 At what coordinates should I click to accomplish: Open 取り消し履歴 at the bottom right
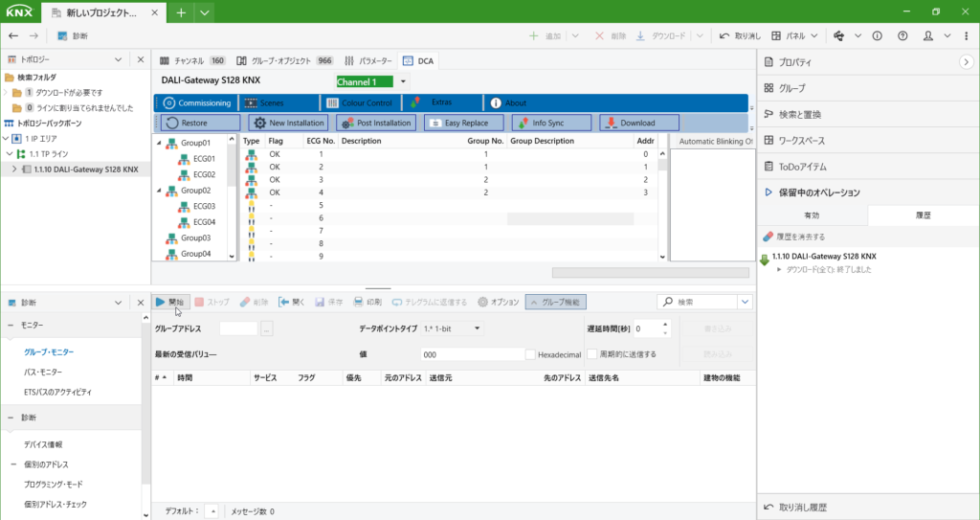coord(803,508)
